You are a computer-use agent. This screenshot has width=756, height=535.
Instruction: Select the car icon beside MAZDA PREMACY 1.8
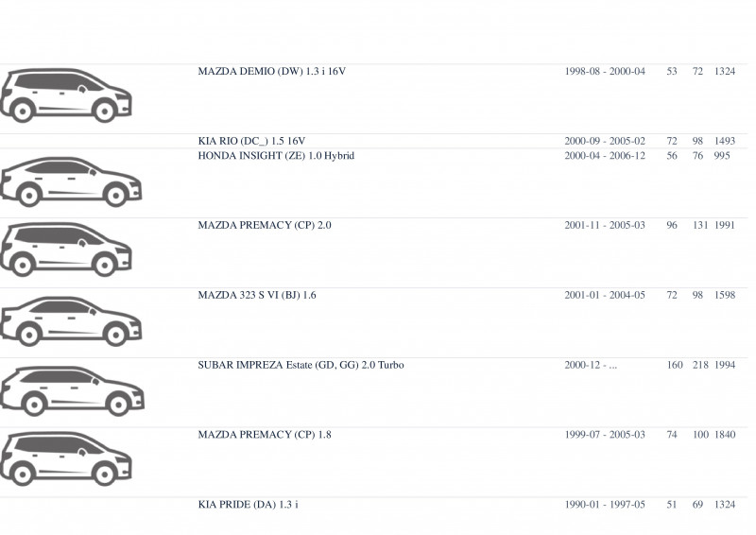coord(66,458)
